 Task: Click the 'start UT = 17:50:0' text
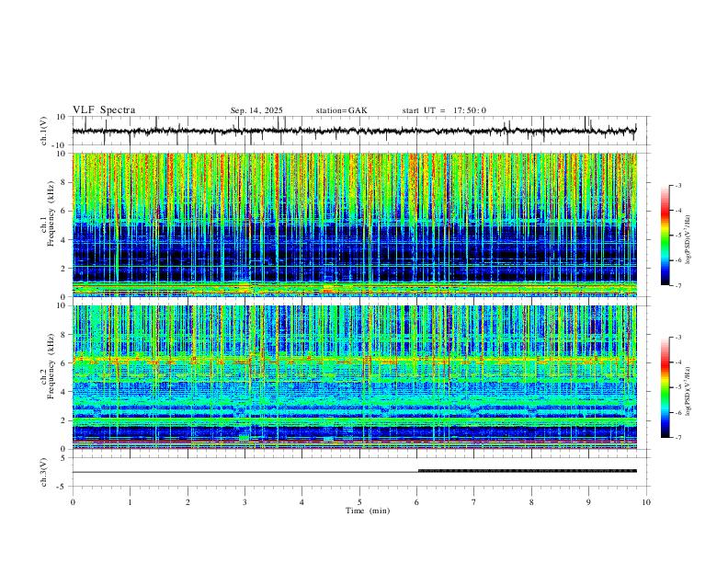[444, 110]
